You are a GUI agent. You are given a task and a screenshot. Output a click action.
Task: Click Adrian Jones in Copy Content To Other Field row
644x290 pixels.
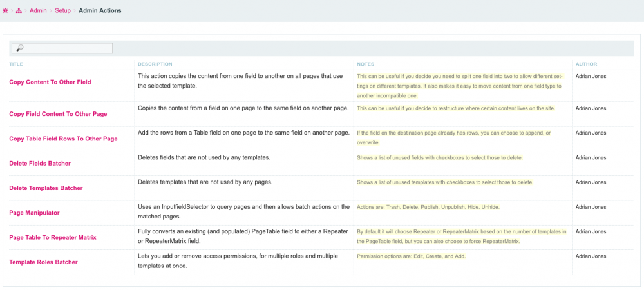tap(591, 76)
